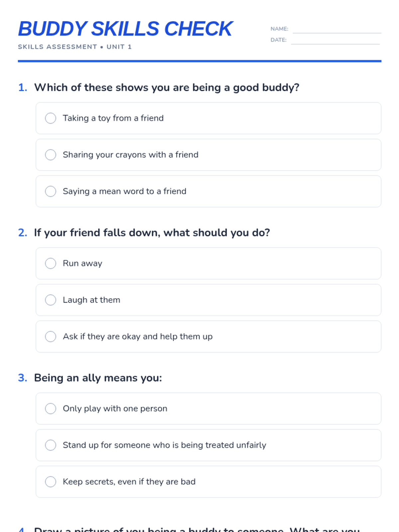This screenshot has width=399, height=532.
Task: Pick the 'Laugh at them' answer
Action: pyautogui.click(x=51, y=300)
